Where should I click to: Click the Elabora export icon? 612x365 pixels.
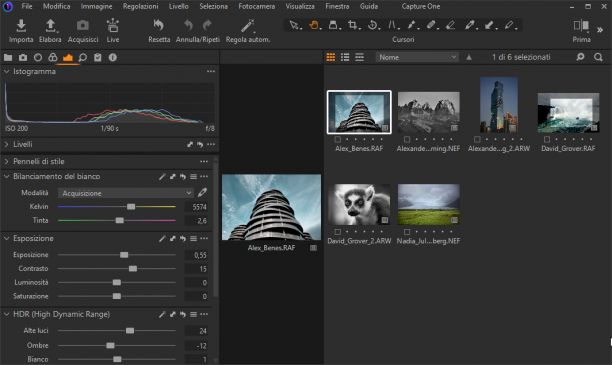coord(50,26)
